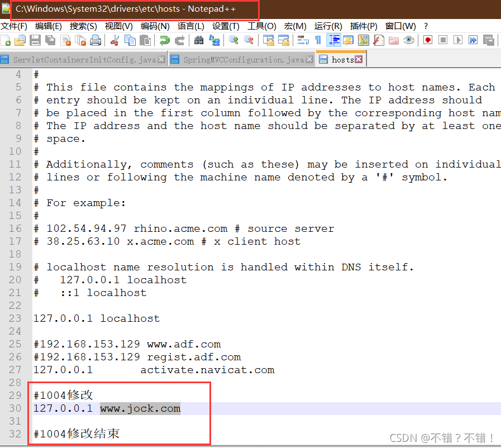Toggle synchronize horizontal scrolling icon
The width and height of the screenshot is (501, 448).
(x=284, y=41)
